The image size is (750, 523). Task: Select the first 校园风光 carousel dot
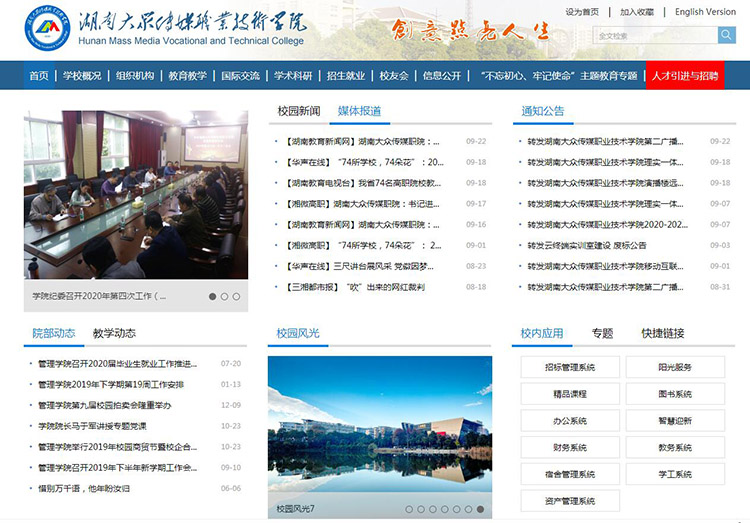(x=409, y=509)
